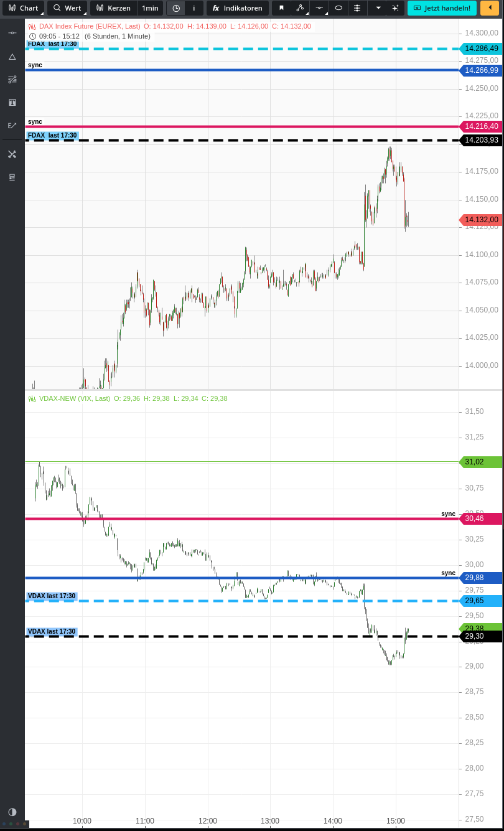Select the horizontal line tool in the sidebar

[x=12, y=34]
